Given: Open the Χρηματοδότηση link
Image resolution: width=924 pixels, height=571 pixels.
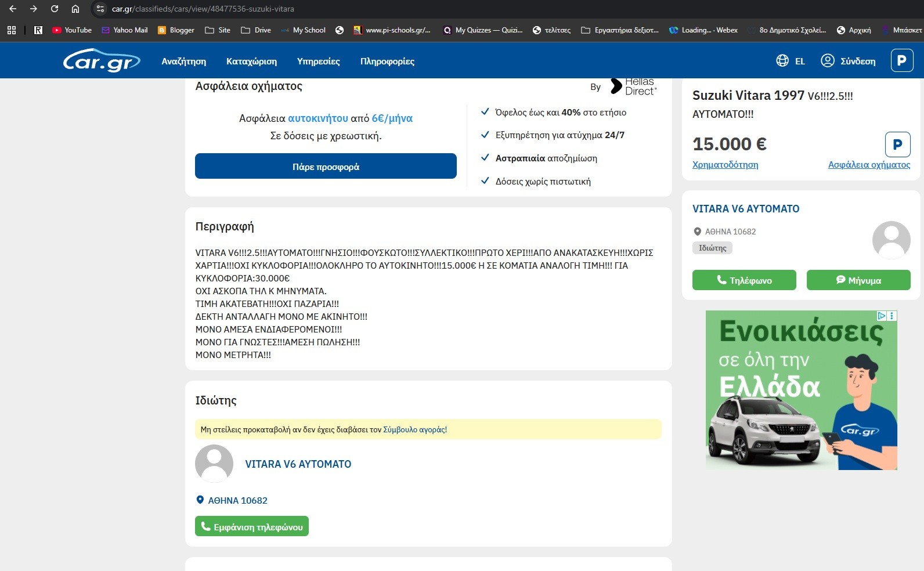Looking at the screenshot, I should click(725, 165).
